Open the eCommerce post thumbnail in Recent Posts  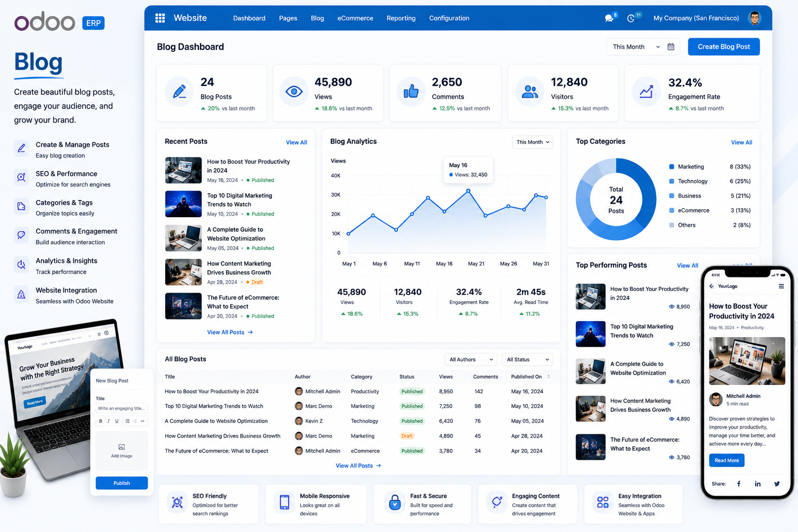pyautogui.click(x=183, y=306)
